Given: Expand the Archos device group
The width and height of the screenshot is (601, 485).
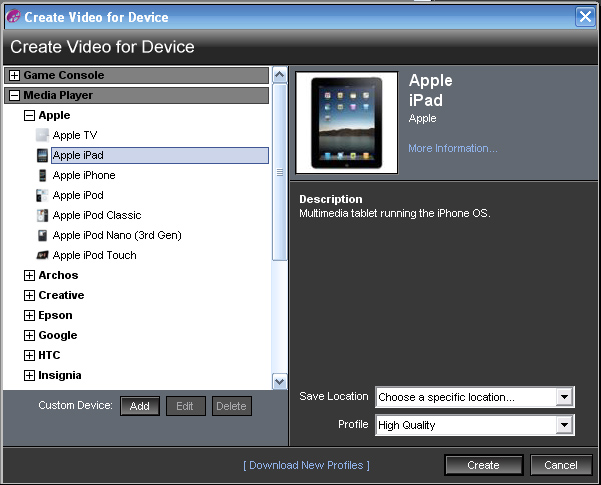Looking at the screenshot, I should click(x=29, y=275).
